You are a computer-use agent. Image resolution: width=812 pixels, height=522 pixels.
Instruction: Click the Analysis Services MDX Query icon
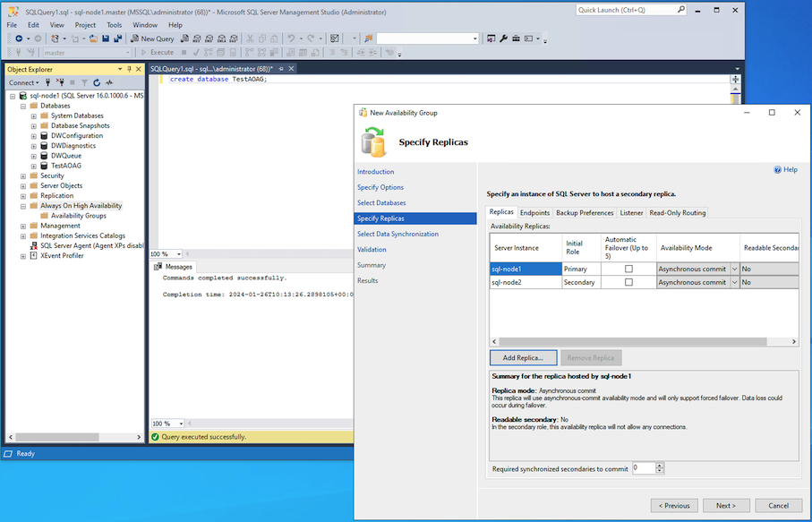pos(197,39)
